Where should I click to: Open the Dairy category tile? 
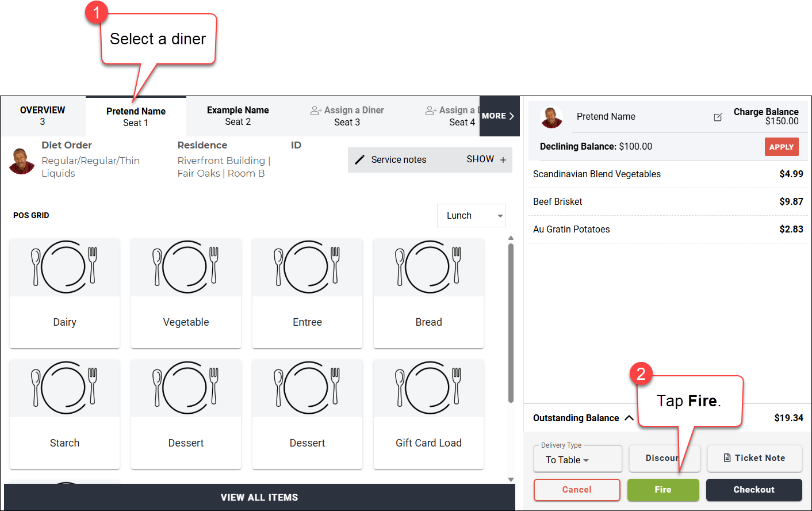64,293
